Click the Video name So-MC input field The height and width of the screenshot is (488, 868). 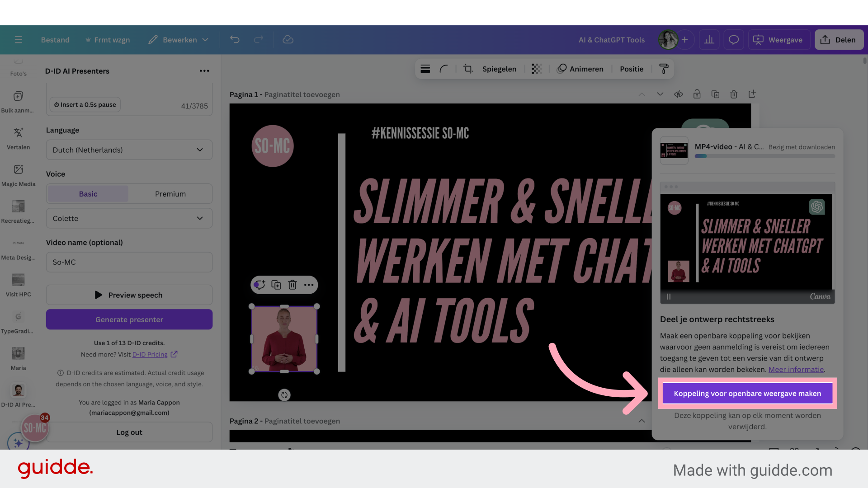click(129, 262)
